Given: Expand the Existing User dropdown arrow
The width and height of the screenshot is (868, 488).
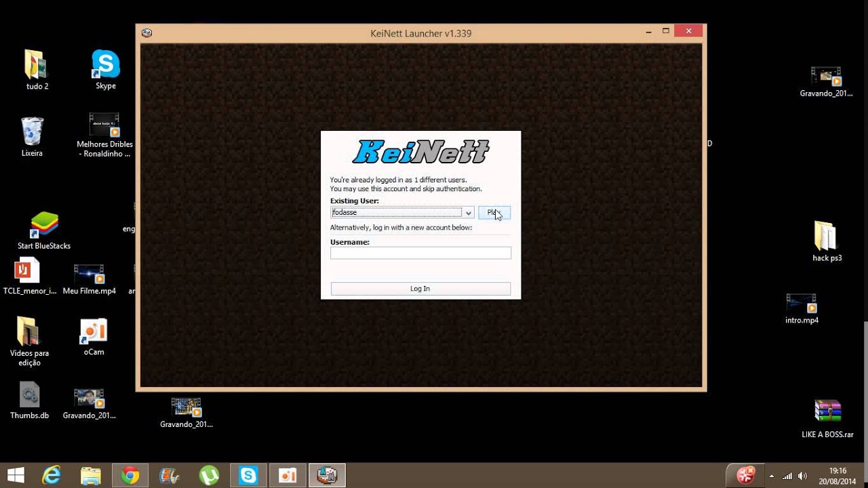Looking at the screenshot, I should coord(468,213).
